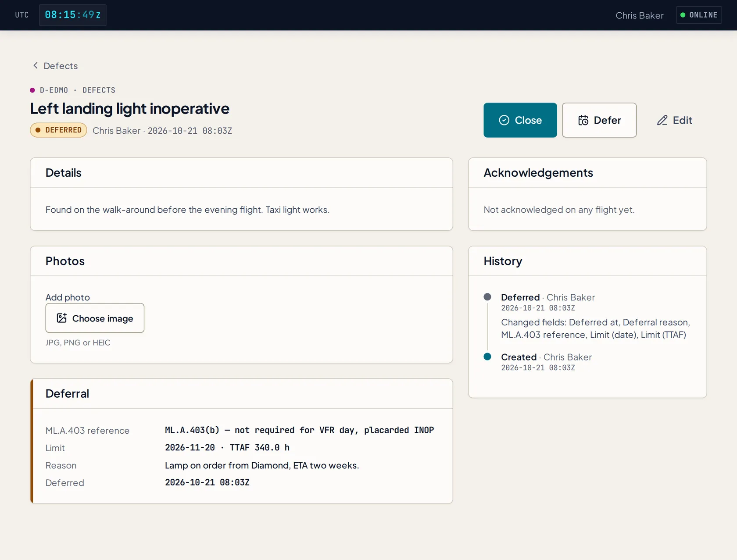Click the reason text Lamp on order from Diamond
Screen dimensions: 737x560
[262, 465]
